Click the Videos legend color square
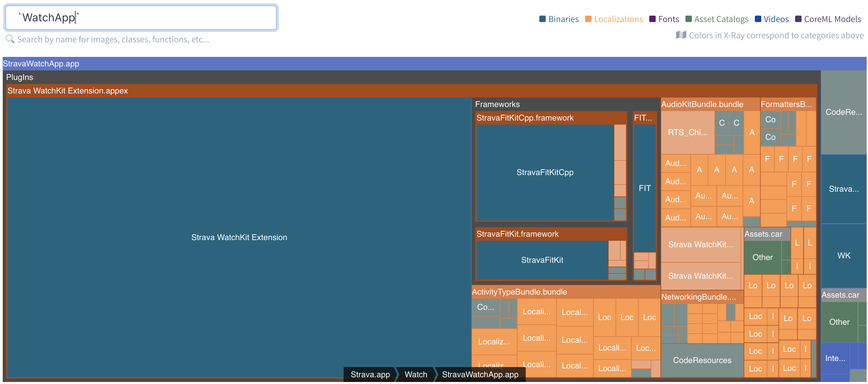 point(758,19)
